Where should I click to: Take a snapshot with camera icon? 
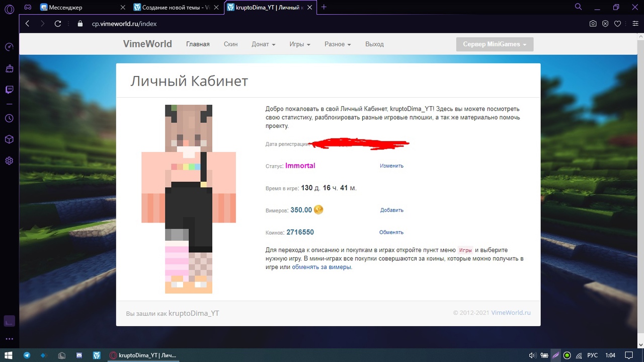[593, 24]
